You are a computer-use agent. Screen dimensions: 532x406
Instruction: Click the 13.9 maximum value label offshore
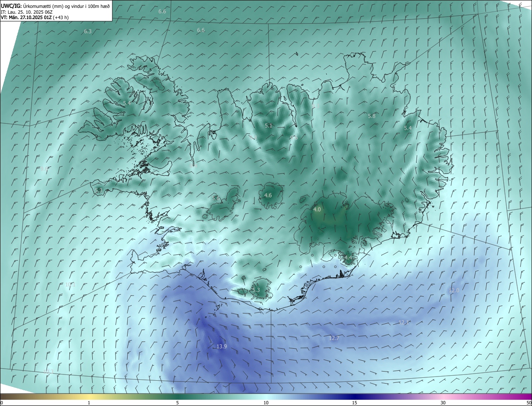(222, 347)
